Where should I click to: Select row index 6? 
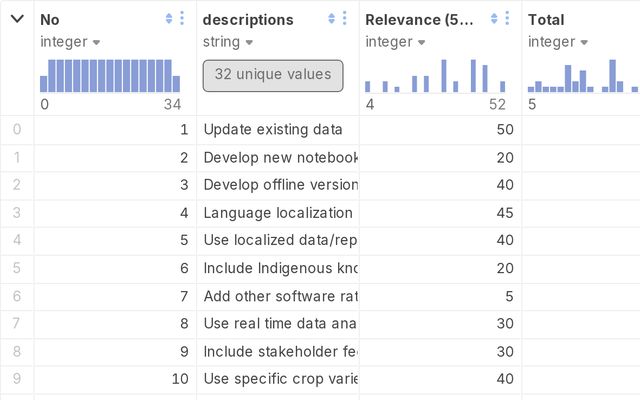(16, 296)
